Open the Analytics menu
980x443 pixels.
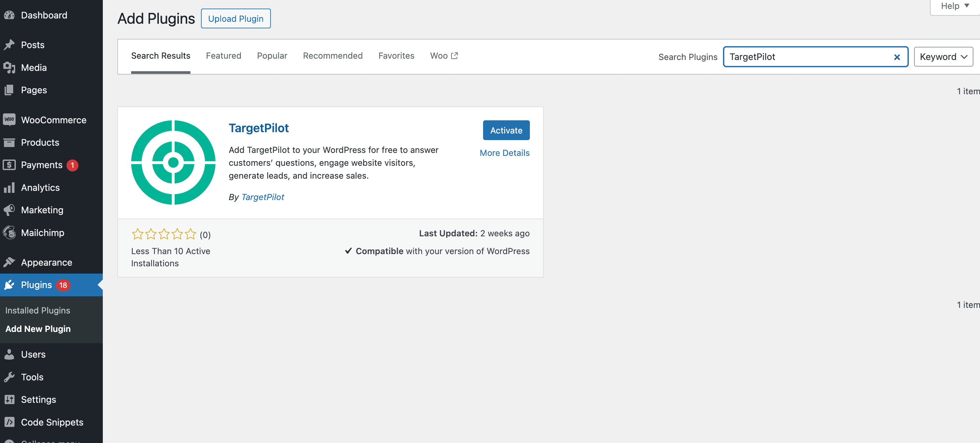(51, 188)
